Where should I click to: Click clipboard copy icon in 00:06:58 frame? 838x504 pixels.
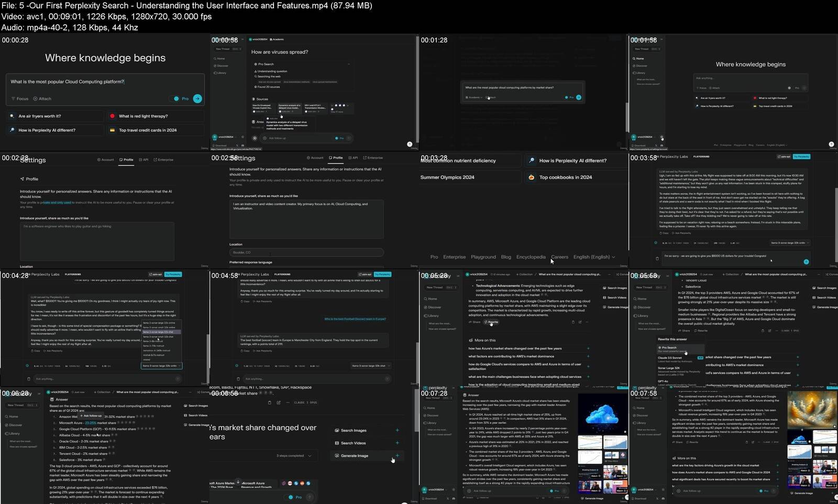click(x=269, y=402)
